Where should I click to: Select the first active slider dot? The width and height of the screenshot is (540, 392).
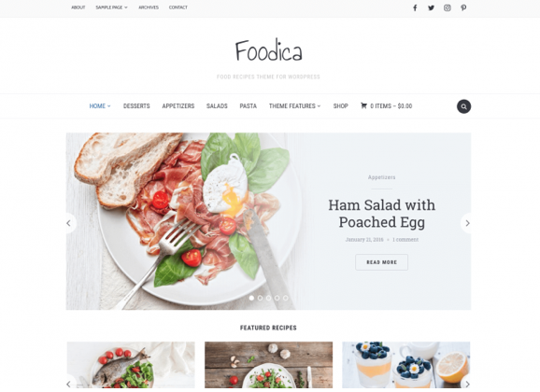click(251, 298)
